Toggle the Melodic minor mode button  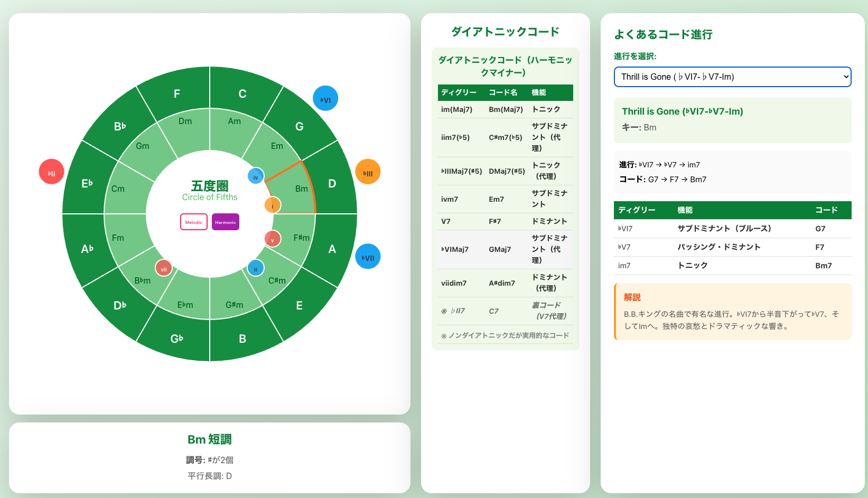194,222
